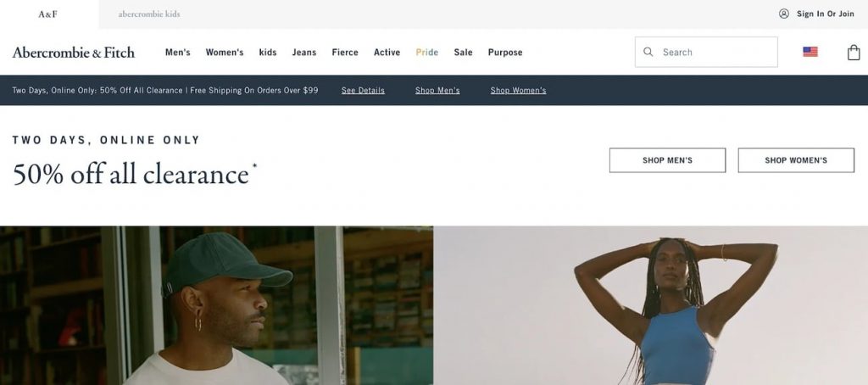Open the Purpose menu
This screenshot has height=385, width=868.
(x=505, y=52)
